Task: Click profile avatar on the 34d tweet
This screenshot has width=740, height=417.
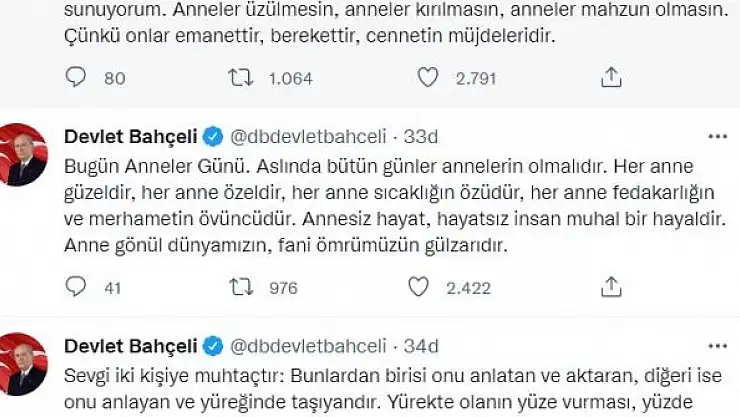Action: point(24,366)
